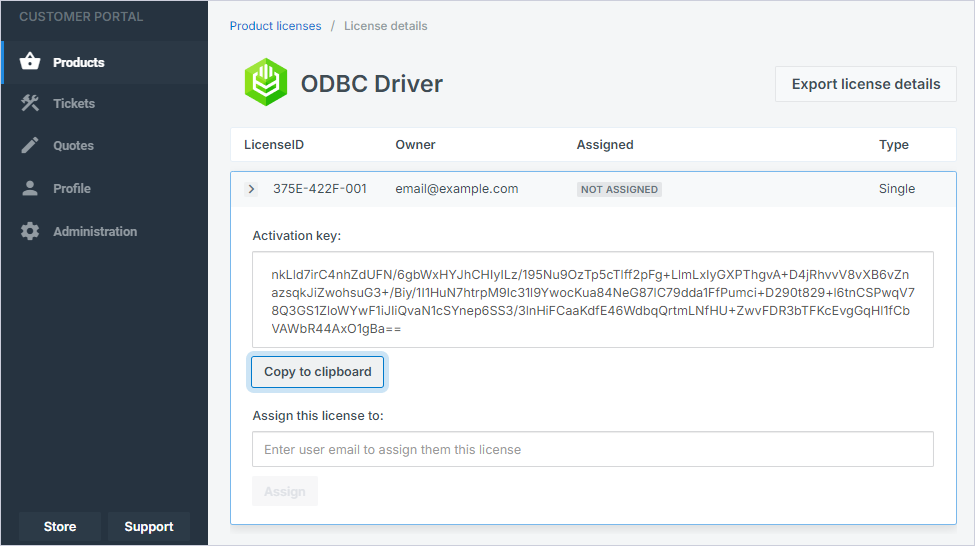This screenshot has width=975, height=546.
Task: Click the Products basket icon
Action: pyautogui.click(x=30, y=62)
